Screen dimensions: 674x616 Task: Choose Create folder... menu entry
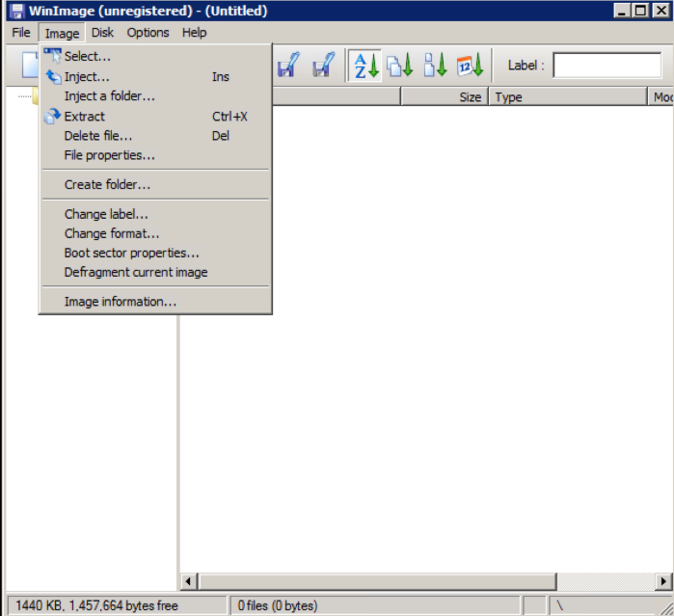tap(155, 184)
